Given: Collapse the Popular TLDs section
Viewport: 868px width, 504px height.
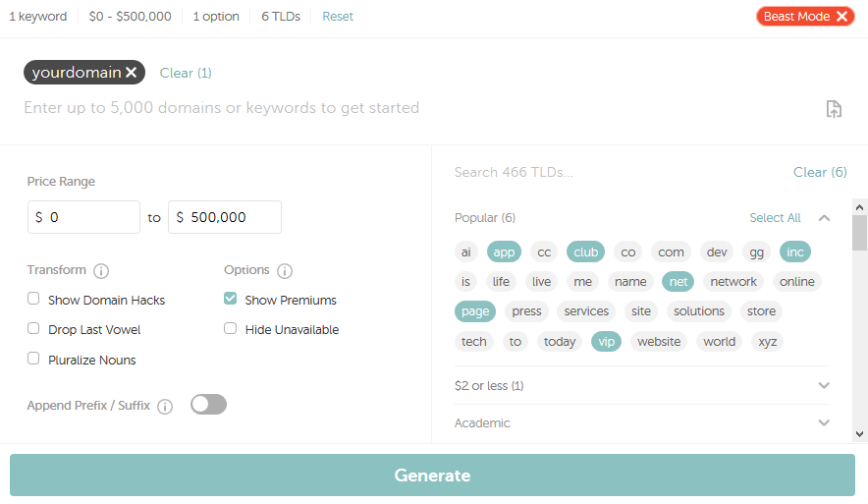Looking at the screenshot, I should coord(824,218).
